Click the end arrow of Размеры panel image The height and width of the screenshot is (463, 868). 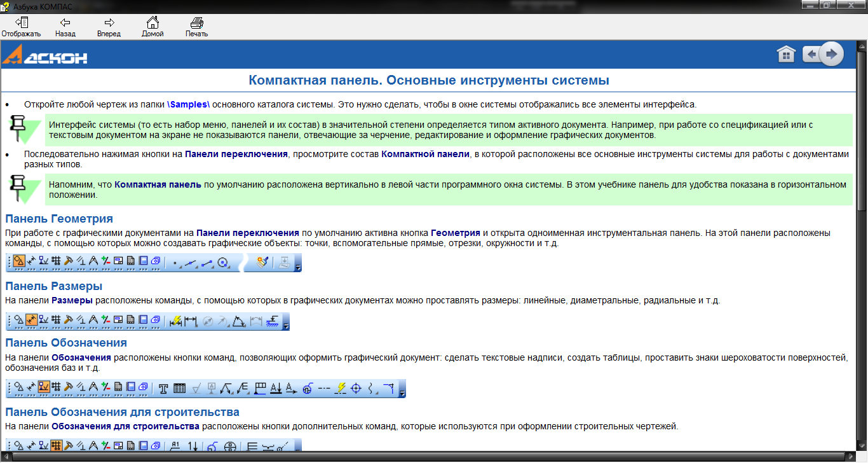pos(287,322)
